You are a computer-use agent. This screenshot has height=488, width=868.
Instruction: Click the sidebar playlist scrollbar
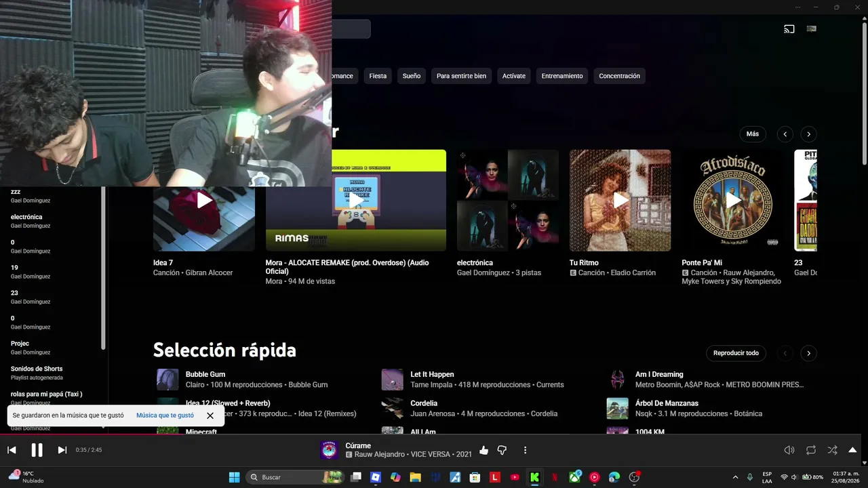(103, 268)
